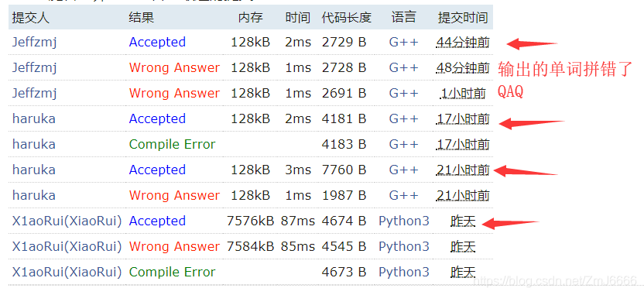Screen dimensions: 644x295
Task: Open Jeffzmj profile in the 2691 B row
Action: coord(35,93)
